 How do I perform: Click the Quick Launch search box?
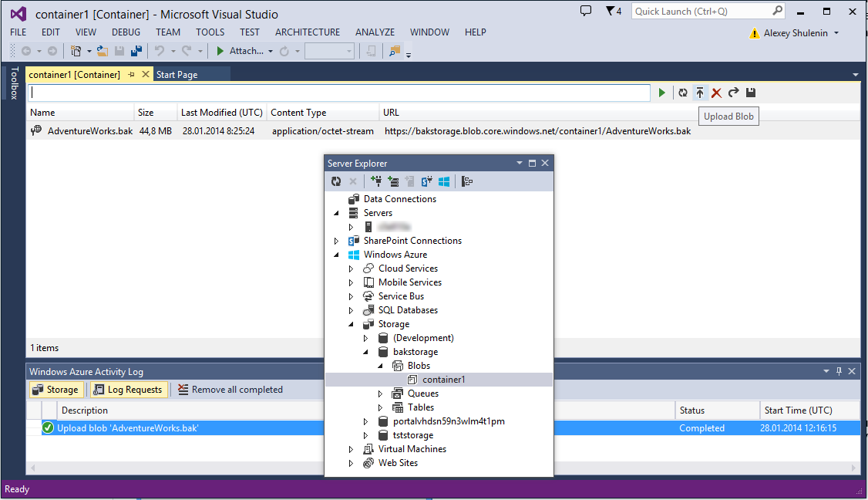coord(708,11)
